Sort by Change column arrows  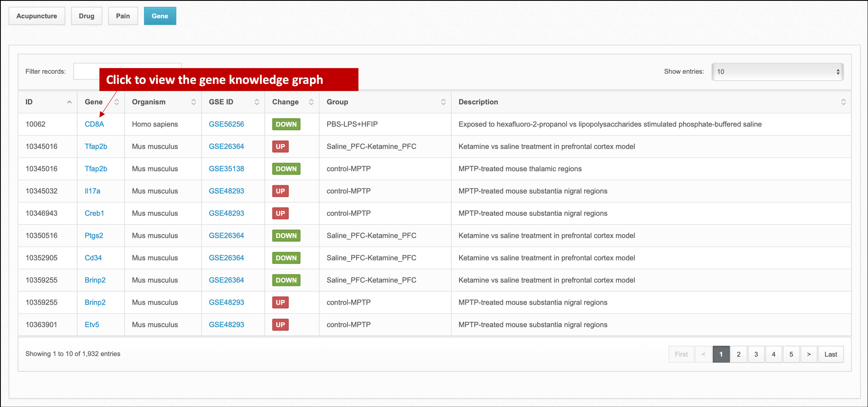click(x=311, y=102)
